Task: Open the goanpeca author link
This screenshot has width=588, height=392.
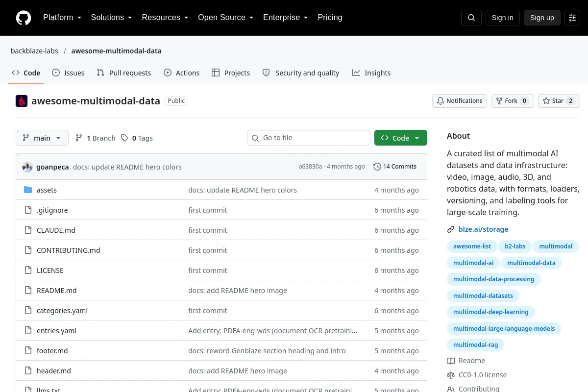Action: 52,167
